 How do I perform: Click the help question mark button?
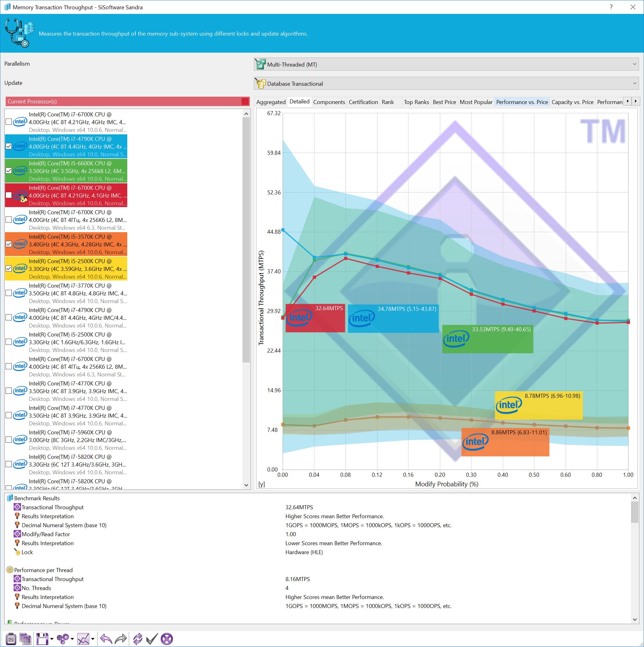611,7
